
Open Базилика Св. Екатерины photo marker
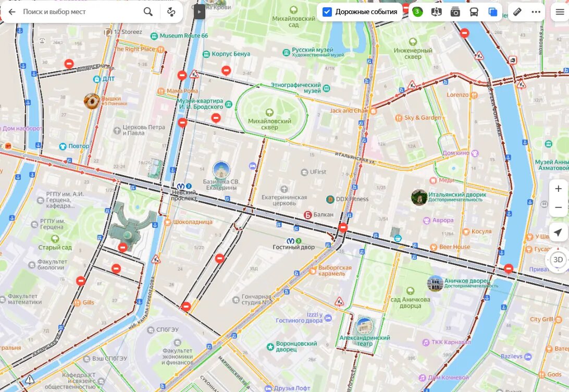pos(221,170)
